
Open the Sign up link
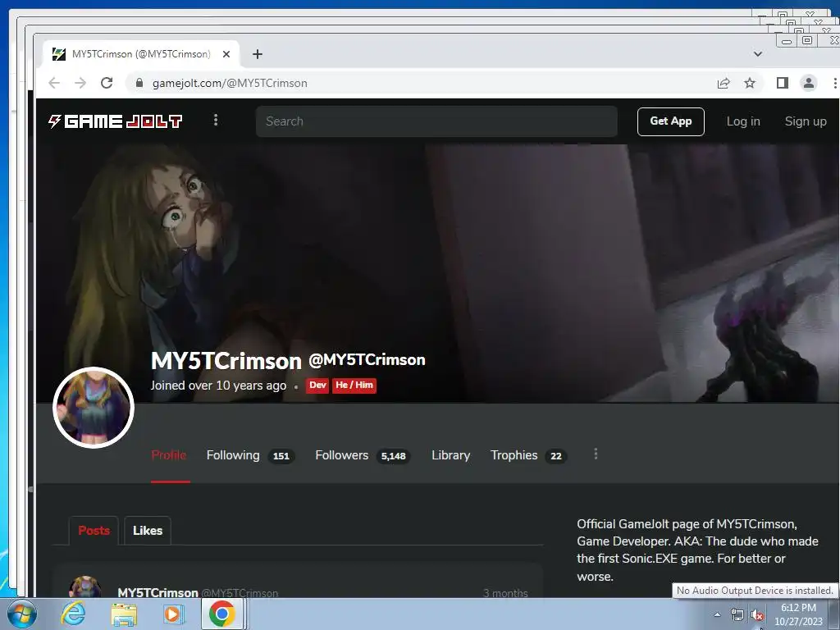click(806, 121)
